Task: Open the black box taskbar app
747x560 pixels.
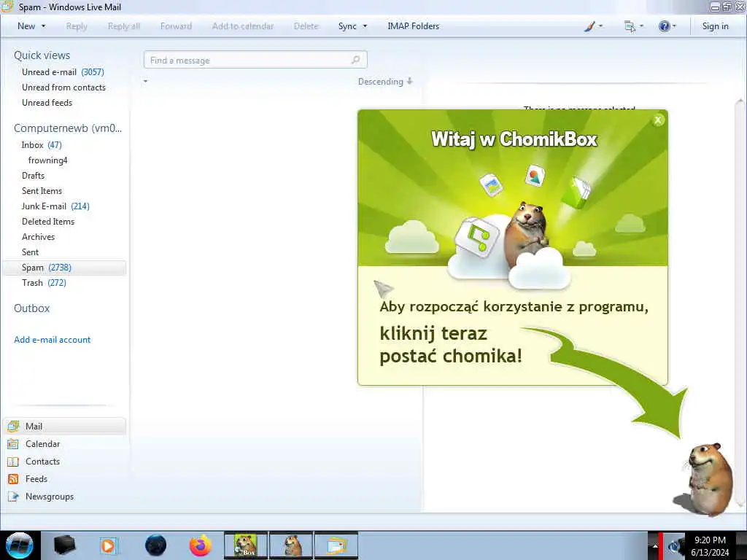Action: [64, 545]
